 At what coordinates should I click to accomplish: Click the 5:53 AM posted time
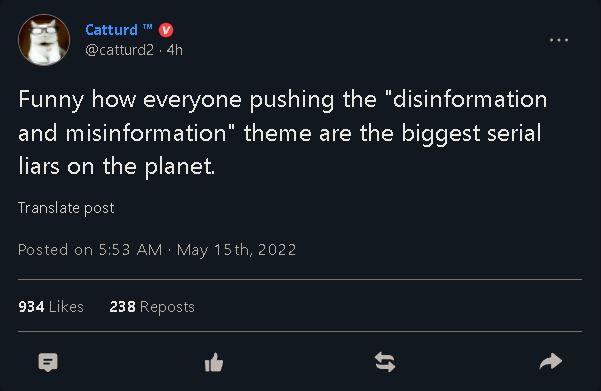click(x=131, y=250)
